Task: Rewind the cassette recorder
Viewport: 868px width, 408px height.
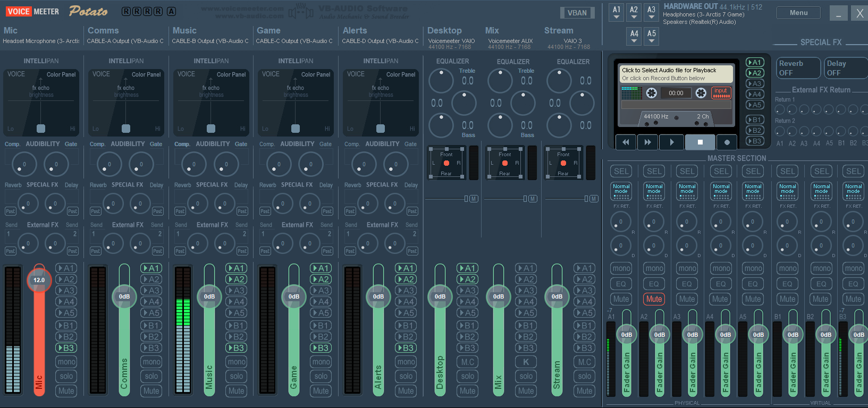Action: tap(626, 142)
